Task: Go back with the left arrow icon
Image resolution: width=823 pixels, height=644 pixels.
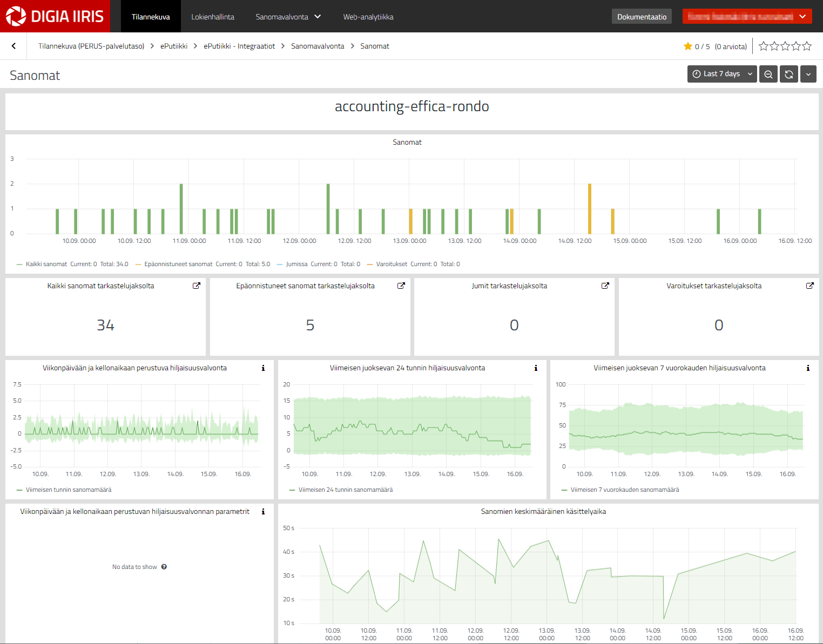Action: (14, 46)
